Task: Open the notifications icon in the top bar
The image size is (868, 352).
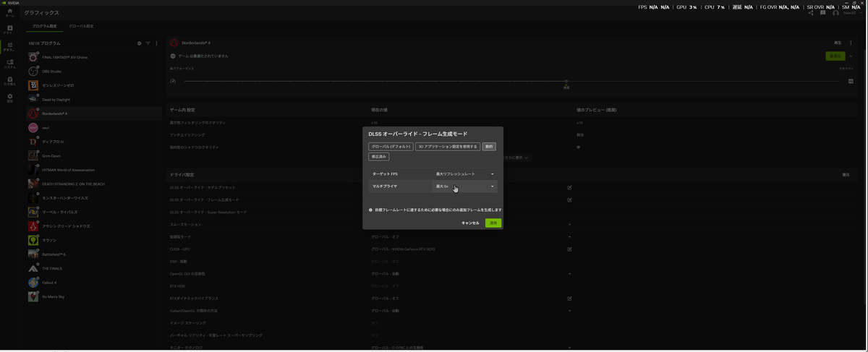Action: pyautogui.click(x=823, y=12)
